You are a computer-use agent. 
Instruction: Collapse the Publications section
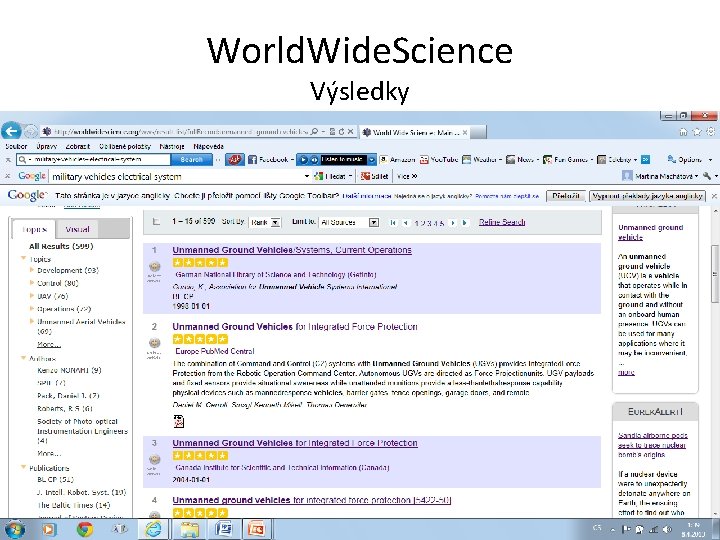[23, 467]
